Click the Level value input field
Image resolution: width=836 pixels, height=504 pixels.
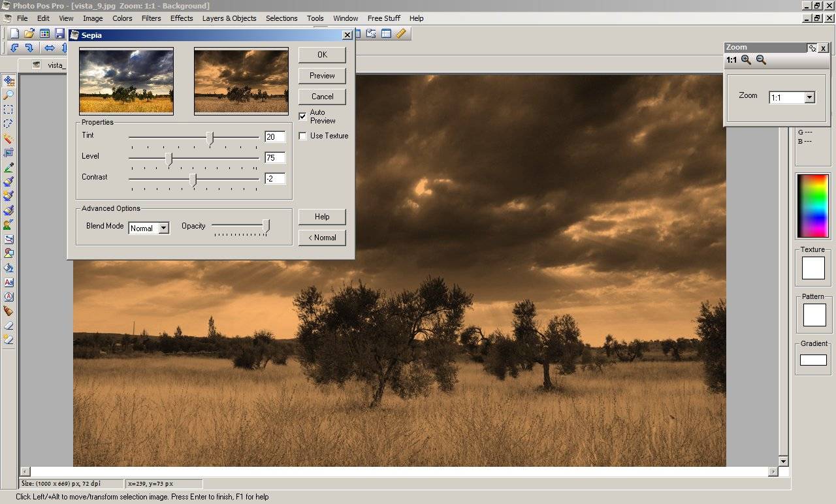275,157
